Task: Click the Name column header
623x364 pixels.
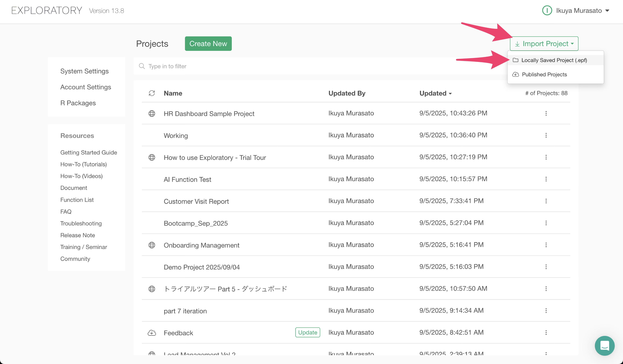Action: tap(173, 93)
